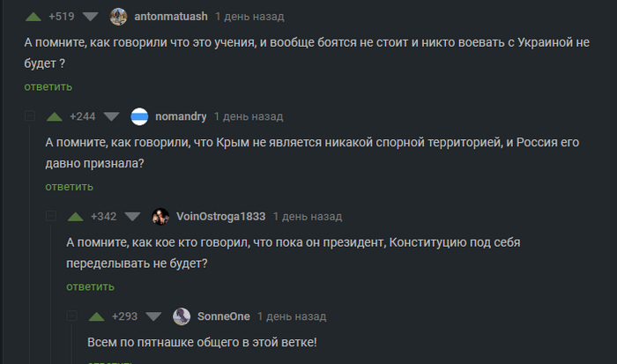Visit antonmatuash's profile via username

[x=170, y=17]
